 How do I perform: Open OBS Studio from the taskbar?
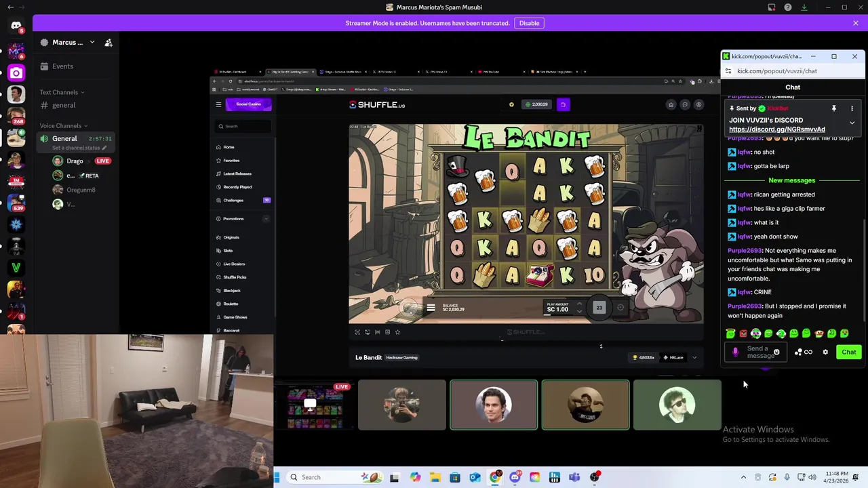pos(595,477)
